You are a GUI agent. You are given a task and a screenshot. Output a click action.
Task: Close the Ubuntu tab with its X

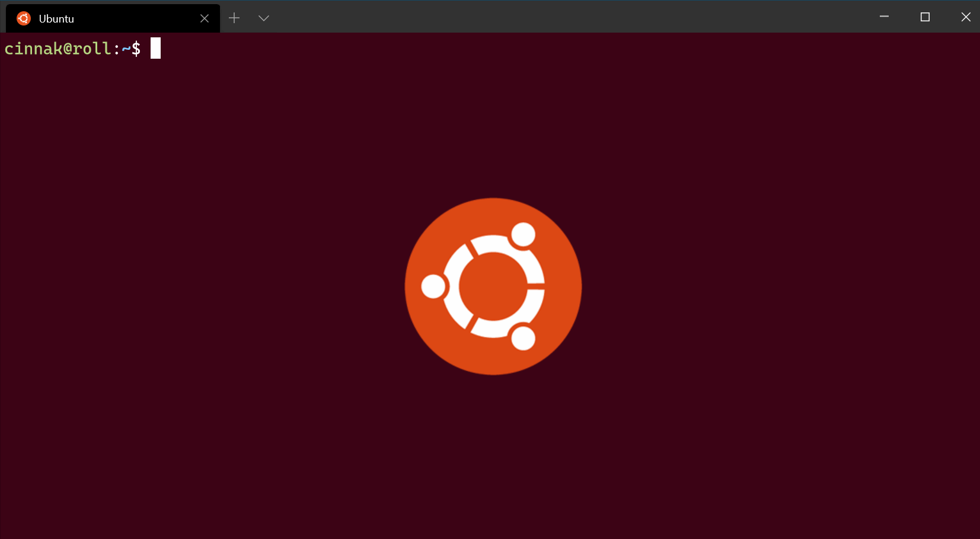coord(204,18)
